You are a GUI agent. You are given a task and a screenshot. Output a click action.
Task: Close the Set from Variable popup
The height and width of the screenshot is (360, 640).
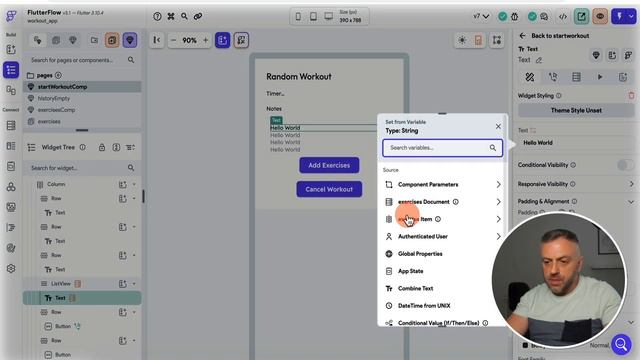pos(498,127)
